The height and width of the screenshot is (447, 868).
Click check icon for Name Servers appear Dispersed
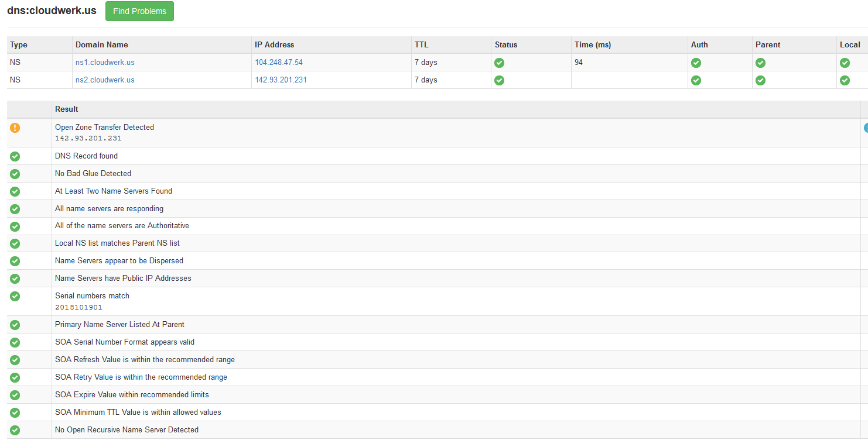click(x=15, y=261)
